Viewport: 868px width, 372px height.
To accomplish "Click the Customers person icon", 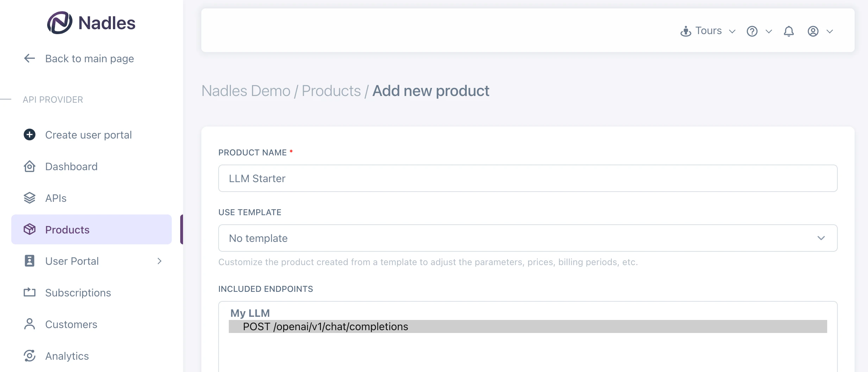I will tap(30, 324).
